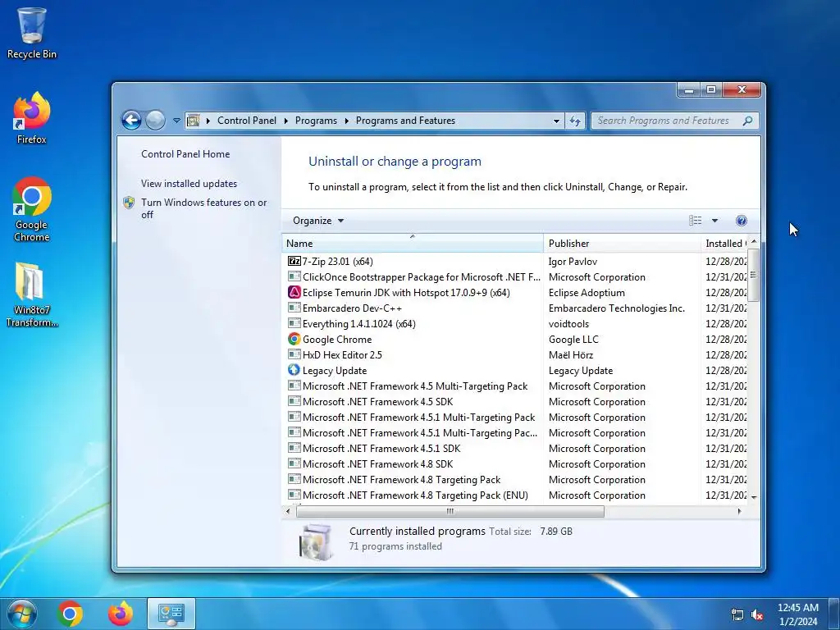Click the HxD Hex Editor 2.5 icon
This screenshot has width=840, height=630.
click(294, 354)
